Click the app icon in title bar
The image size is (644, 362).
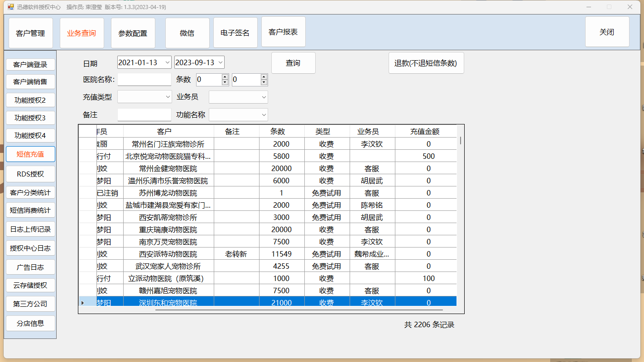click(x=11, y=7)
